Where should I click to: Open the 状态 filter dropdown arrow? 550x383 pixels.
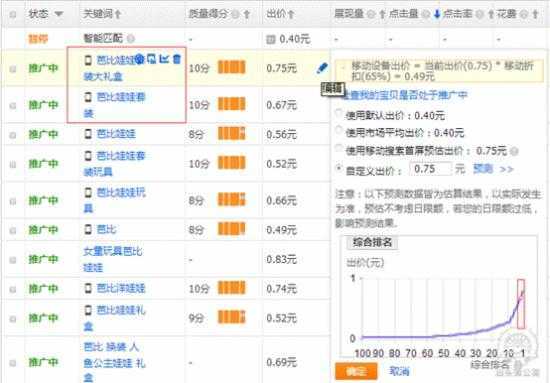pyautogui.click(x=59, y=14)
